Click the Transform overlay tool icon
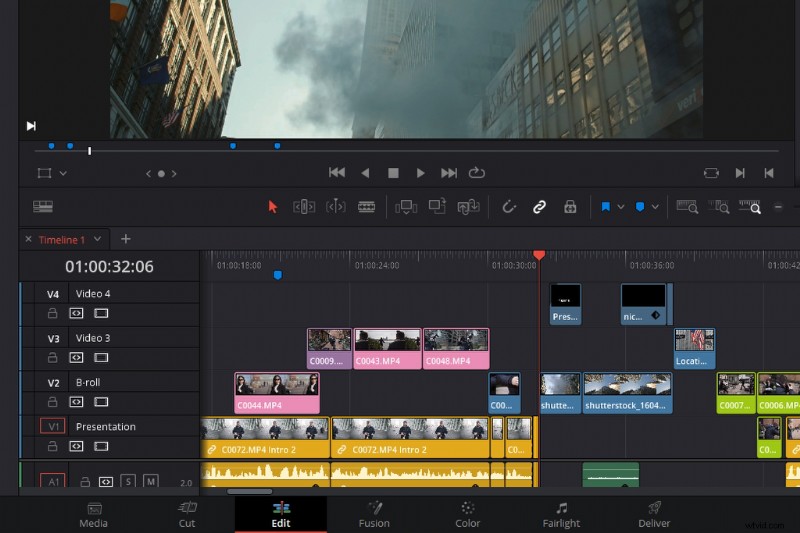This screenshot has width=800, height=533. click(x=44, y=173)
